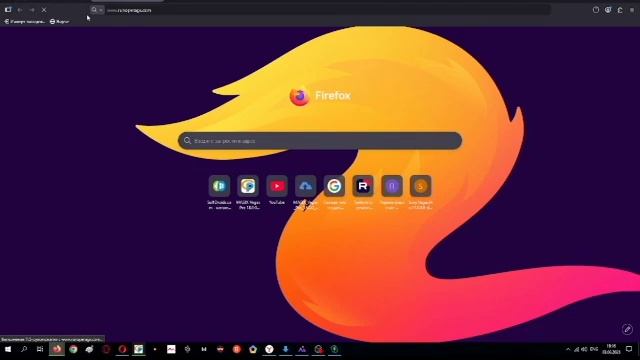640x360 pixels.
Task: Go forward to the next page
Action: [32, 10]
